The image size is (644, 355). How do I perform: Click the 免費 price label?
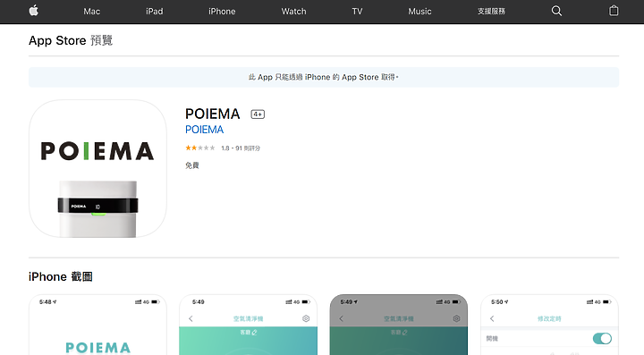(x=191, y=165)
